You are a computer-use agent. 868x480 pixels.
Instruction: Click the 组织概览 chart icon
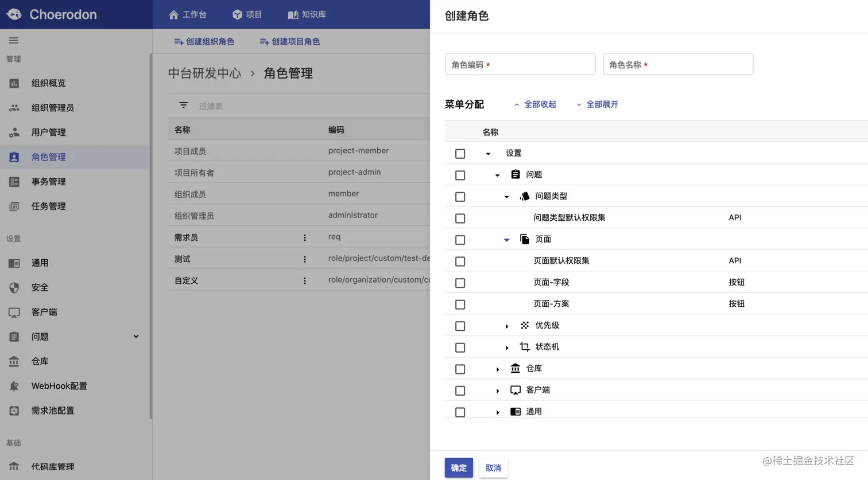(x=14, y=83)
